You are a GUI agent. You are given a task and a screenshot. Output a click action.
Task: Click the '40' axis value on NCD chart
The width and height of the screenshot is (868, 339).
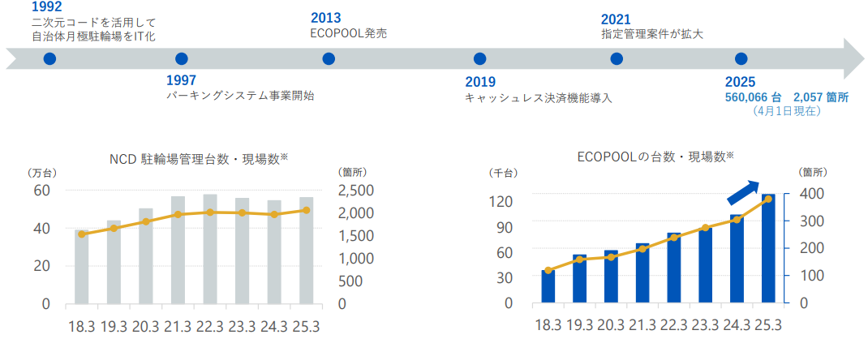pyautogui.click(x=41, y=229)
